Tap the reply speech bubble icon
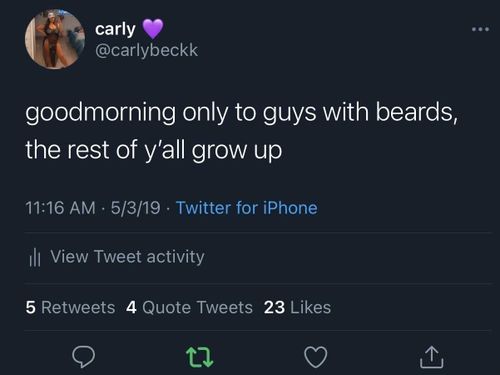The width and height of the screenshot is (500, 375). tap(84, 357)
